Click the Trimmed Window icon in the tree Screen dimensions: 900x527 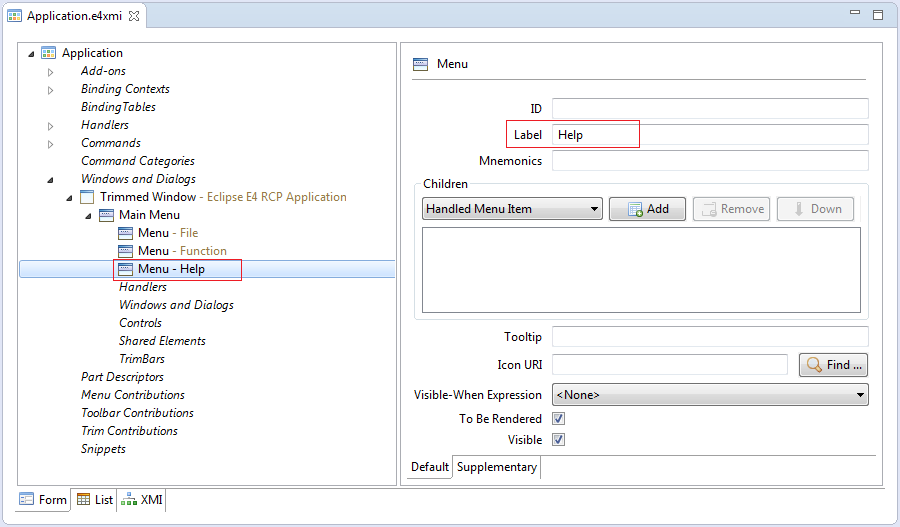pyautogui.click(x=87, y=197)
